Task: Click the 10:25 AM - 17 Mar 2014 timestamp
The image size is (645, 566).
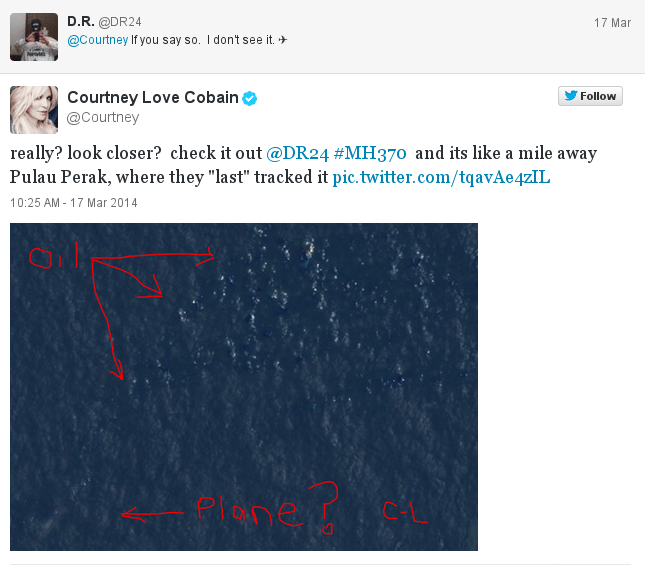Action: pyautogui.click(x=74, y=202)
